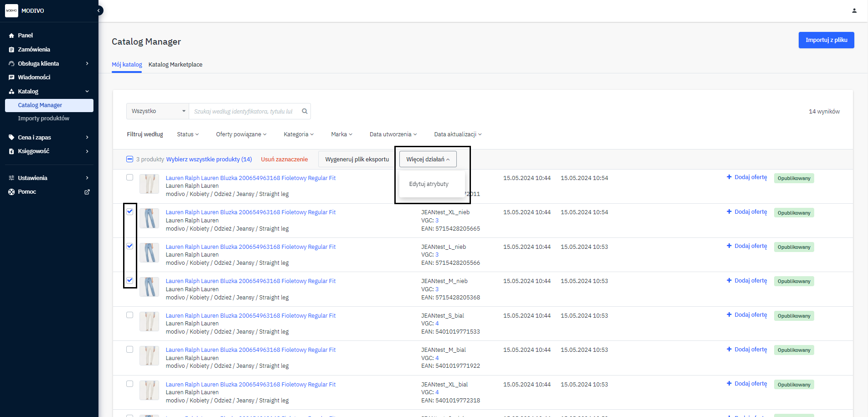
Task: Open Panel via home icon
Action: point(12,36)
